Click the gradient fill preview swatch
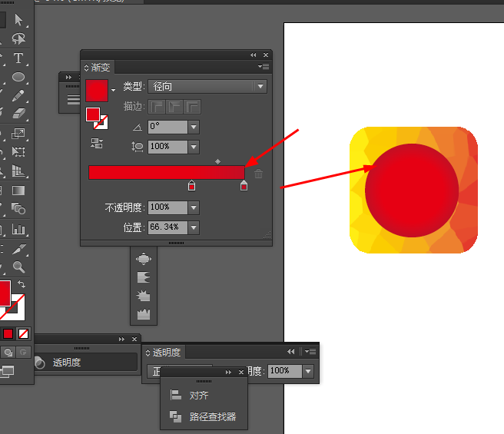Image resolution: width=504 pixels, height=434 pixels. pyautogui.click(x=97, y=91)
